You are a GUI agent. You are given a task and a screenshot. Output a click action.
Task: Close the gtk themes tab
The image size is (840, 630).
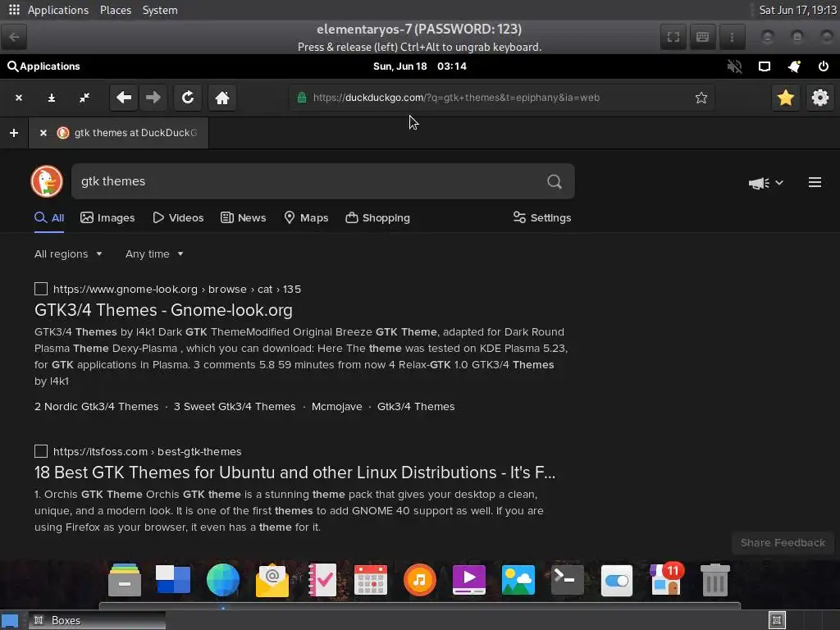(x=43, y=132)
